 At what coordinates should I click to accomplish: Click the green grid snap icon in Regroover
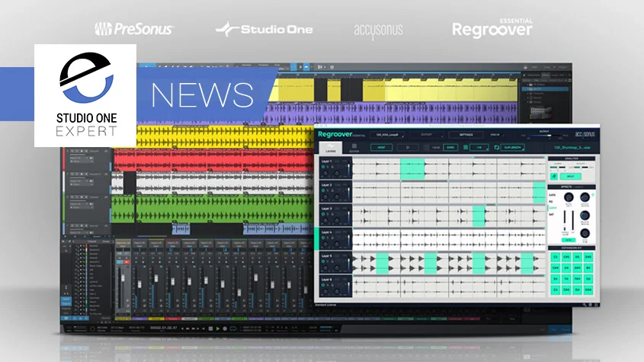coord(466,147)
